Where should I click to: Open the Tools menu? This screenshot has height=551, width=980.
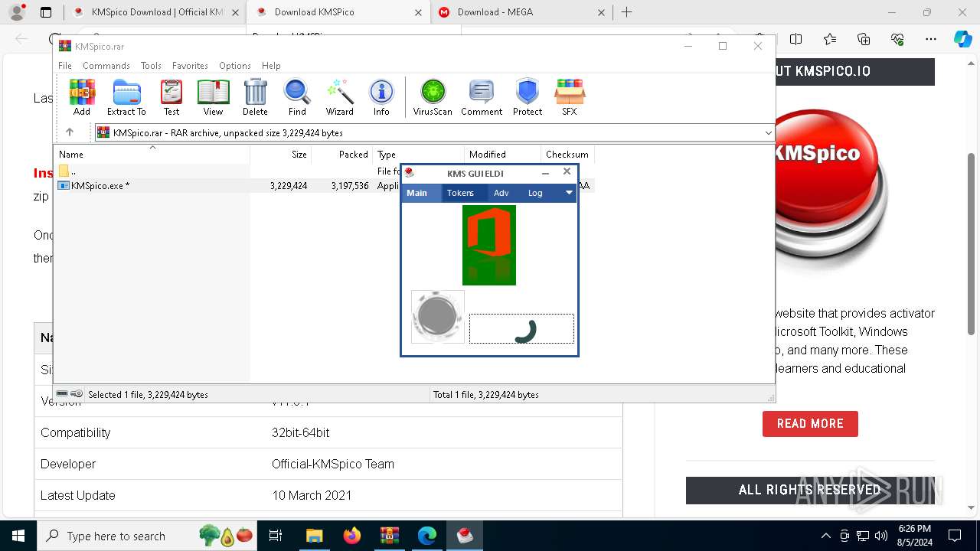pyautogui.click(x=151, y=66)
